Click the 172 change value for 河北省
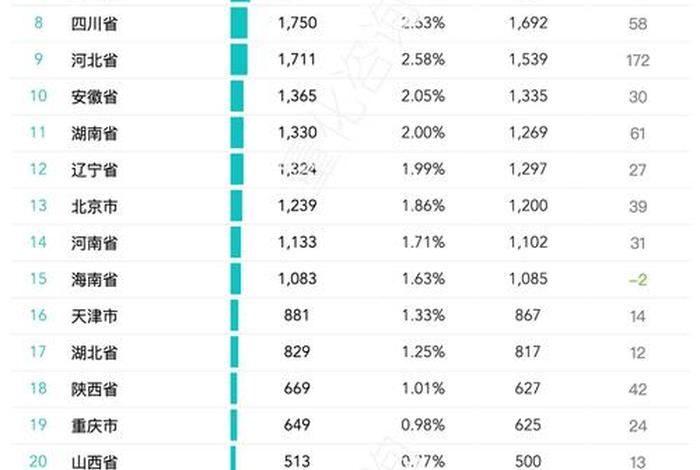This screenshot has width=700, height=470. click(x=637, y=60)
